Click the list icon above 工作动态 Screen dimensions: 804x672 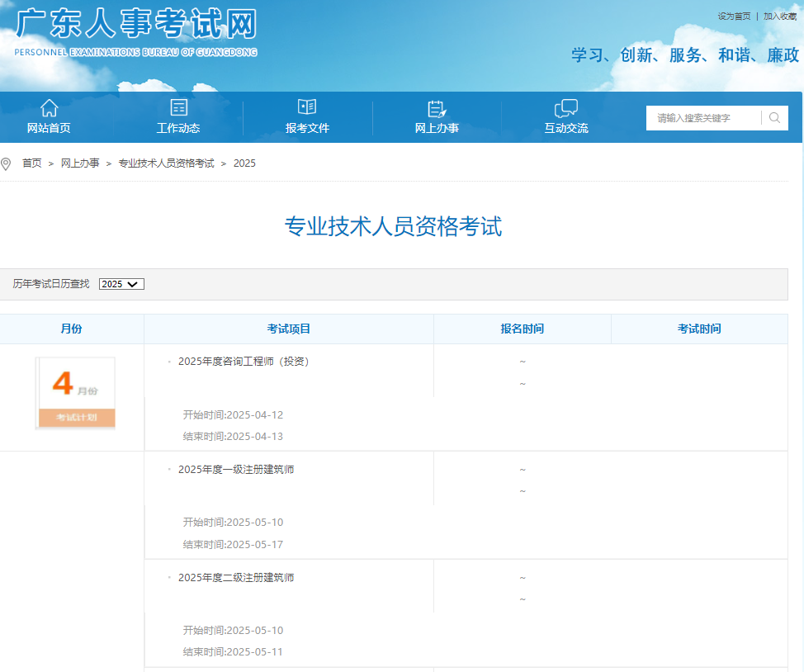[178, 107]
